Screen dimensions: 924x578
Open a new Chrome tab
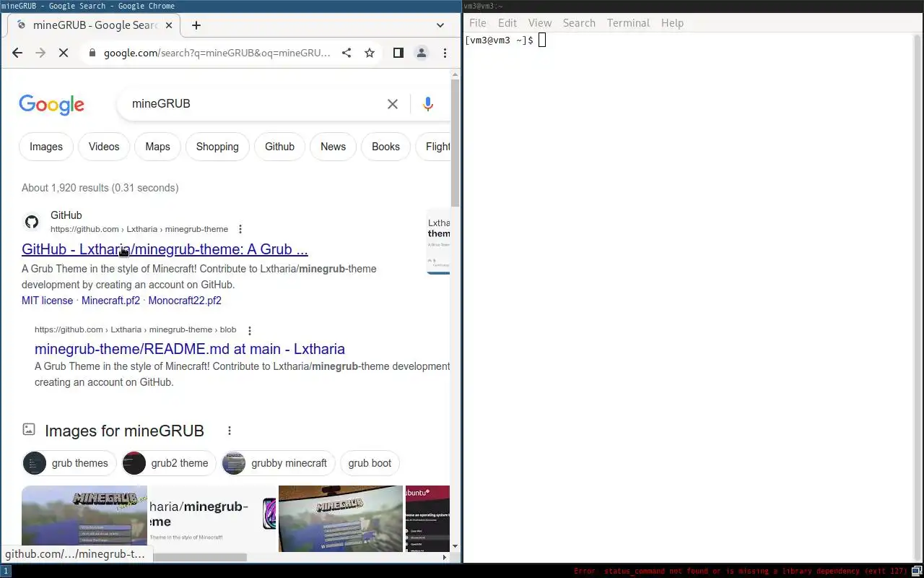[196, 25]
